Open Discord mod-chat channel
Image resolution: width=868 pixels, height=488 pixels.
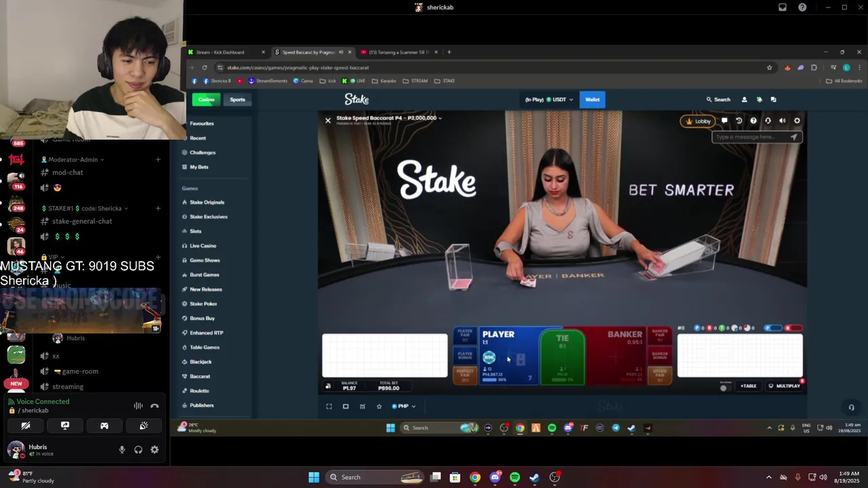tap(68, 172)
